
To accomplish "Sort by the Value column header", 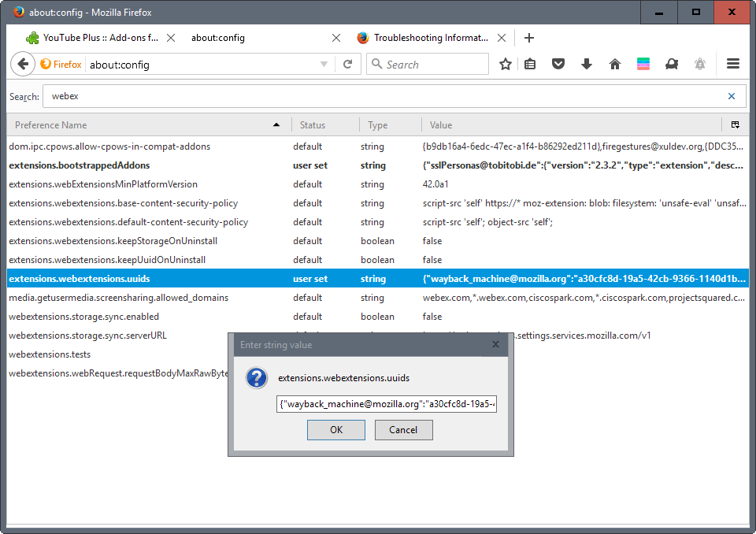I will pyautogui.click(x=572, y=125).
